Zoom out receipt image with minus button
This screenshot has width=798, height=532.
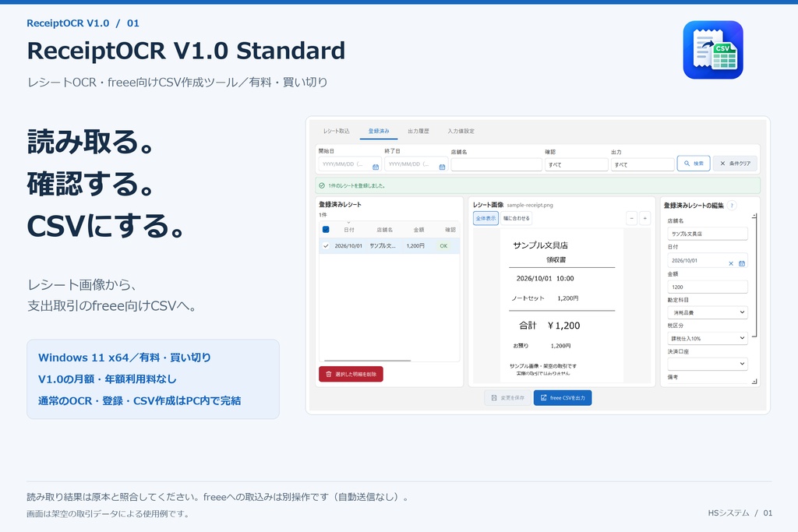pyautogui.click(x=631, y=218)
